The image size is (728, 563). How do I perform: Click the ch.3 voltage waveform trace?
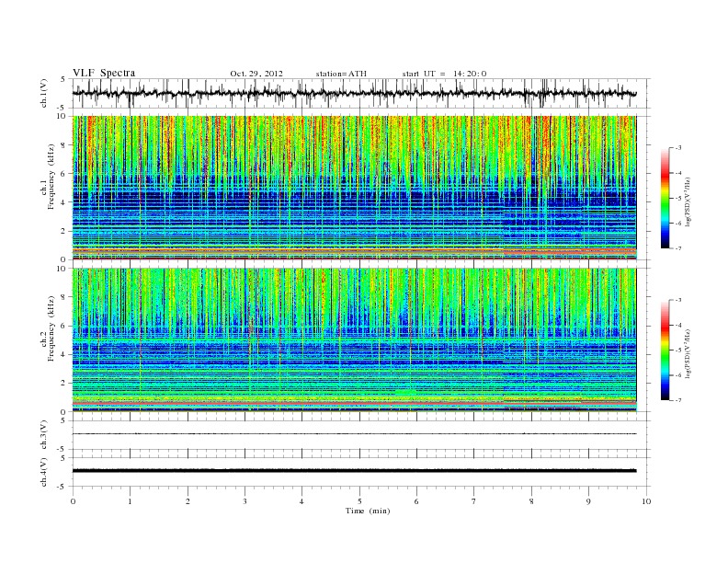pos(355,434)
